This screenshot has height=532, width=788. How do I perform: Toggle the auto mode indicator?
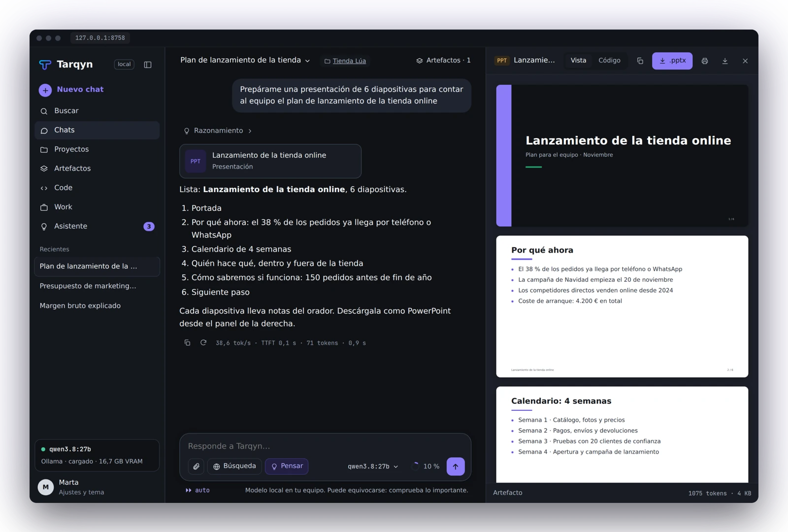click(197, 490)
